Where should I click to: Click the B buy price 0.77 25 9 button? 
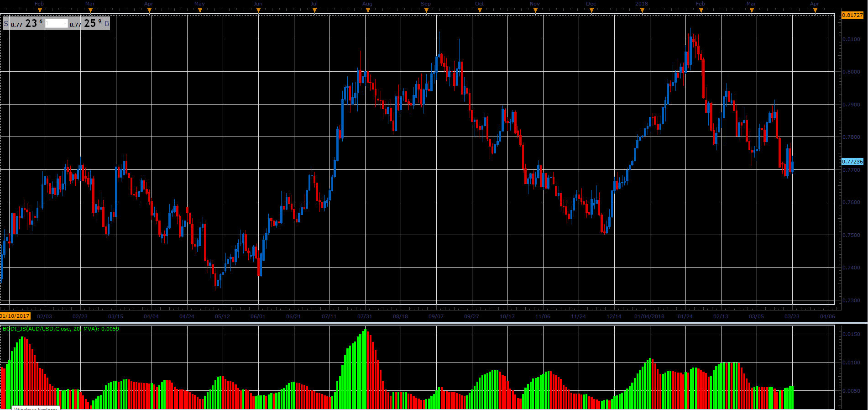[89, 23]
